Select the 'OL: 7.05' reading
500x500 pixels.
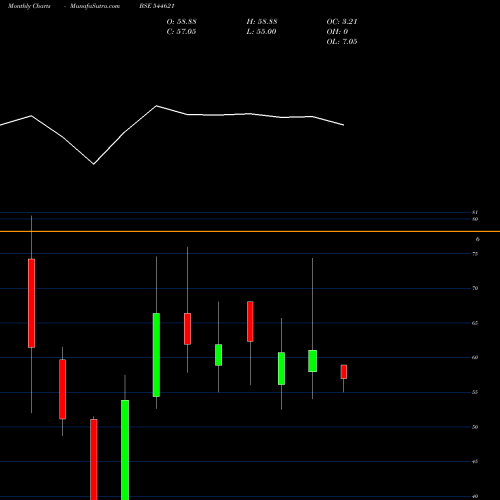pos(342,42)
